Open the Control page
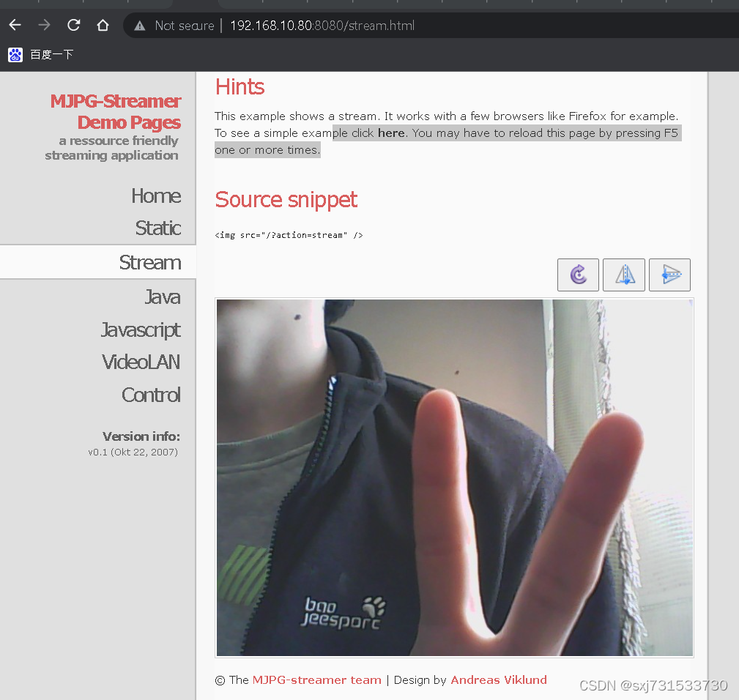739x700 pixels. [151, 395]
